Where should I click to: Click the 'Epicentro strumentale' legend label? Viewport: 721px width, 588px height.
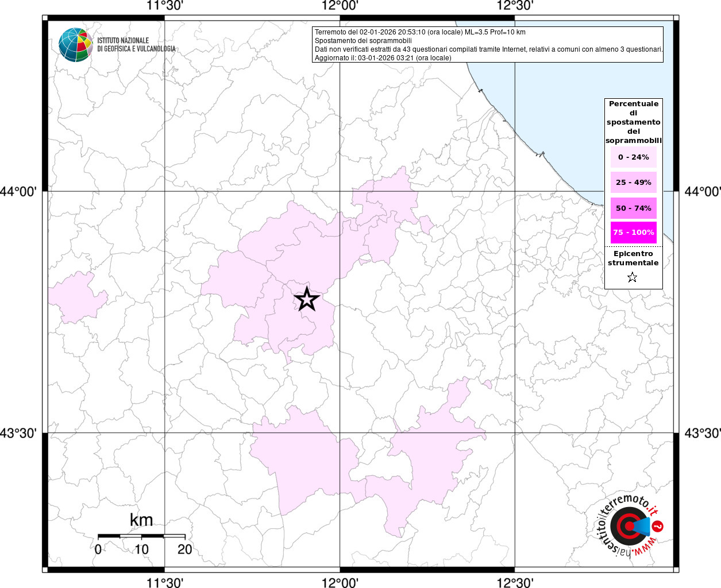pyautogui.click(x=633, y=258)
